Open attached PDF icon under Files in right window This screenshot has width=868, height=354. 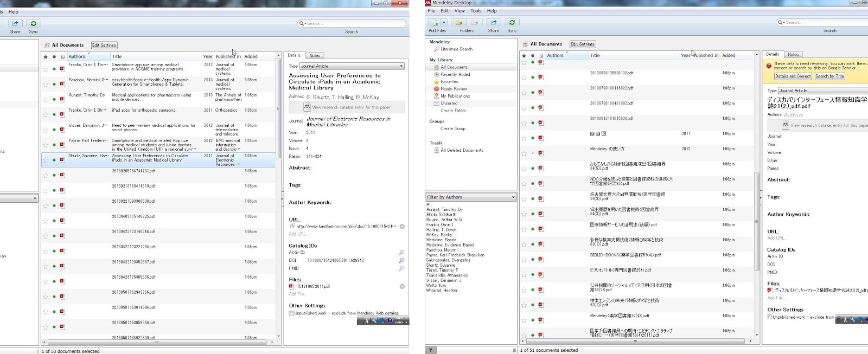(x=770, y=291)
